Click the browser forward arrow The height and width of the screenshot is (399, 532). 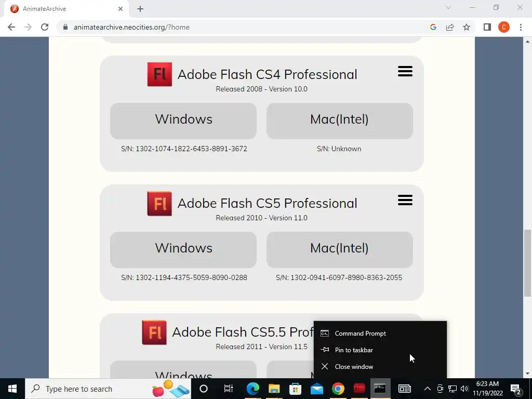[x=28, y=27]
